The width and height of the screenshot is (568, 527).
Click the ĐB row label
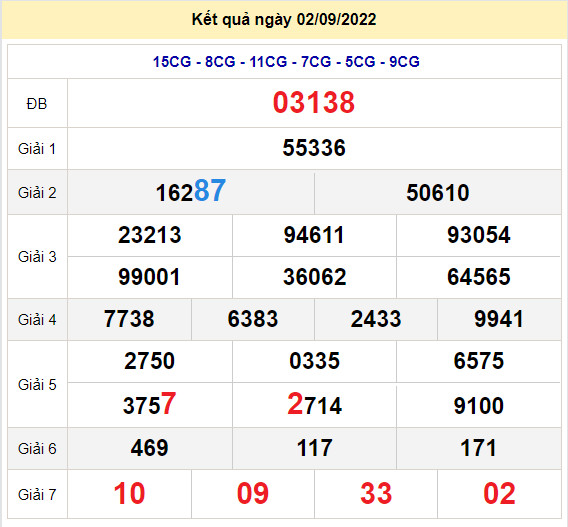click(x=37, y=104)
